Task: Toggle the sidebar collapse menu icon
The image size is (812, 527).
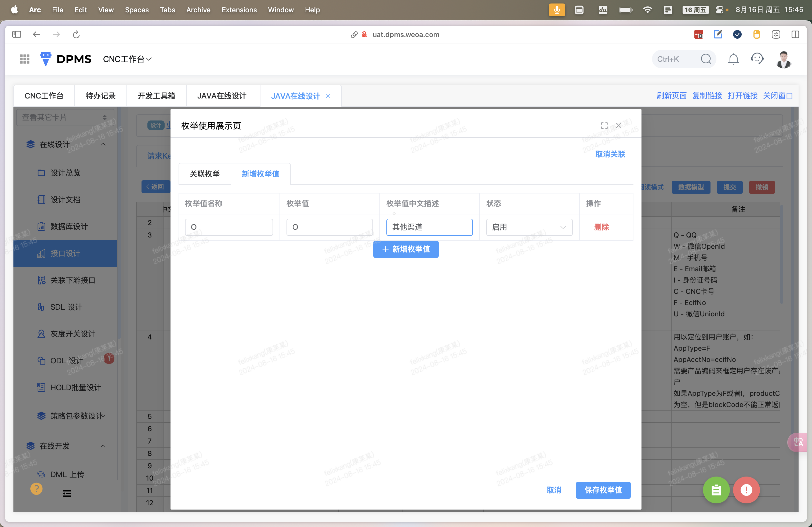Action: (x=67, y=493)
